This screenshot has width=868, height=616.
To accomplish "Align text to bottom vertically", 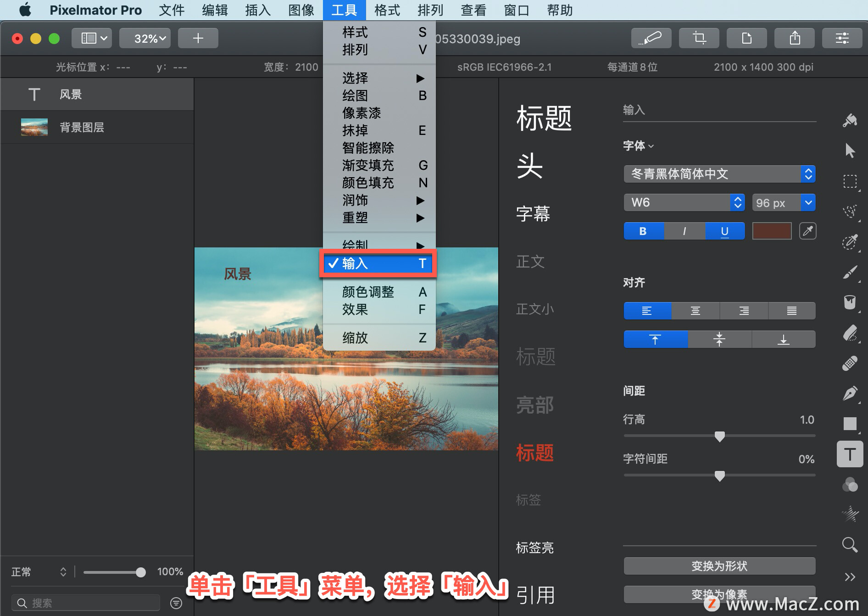I will pos(784,339).
